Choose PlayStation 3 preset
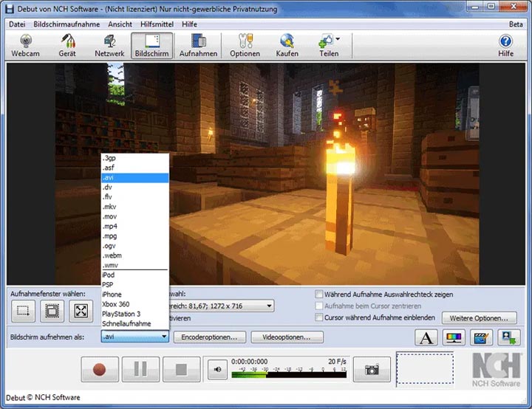Screen dimensions: 532x409 point(135,314)
